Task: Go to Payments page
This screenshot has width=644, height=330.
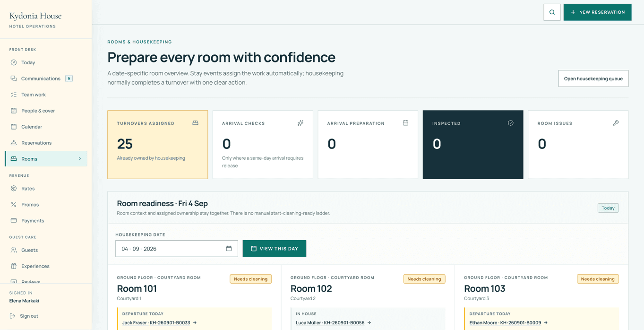Action: tap(46, 221)
